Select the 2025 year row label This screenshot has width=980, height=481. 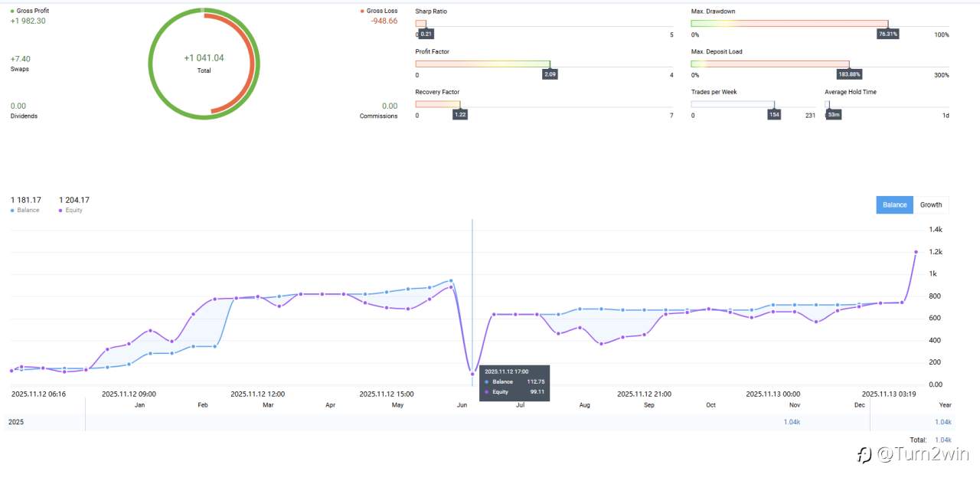click(x=16, y=422)
